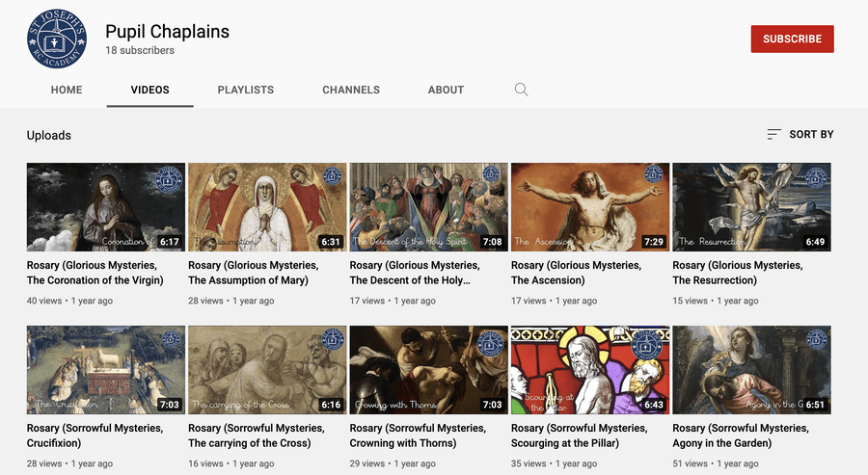Switch to the Home tab
This screenshot has width=868, height=475.
point(67,90)
